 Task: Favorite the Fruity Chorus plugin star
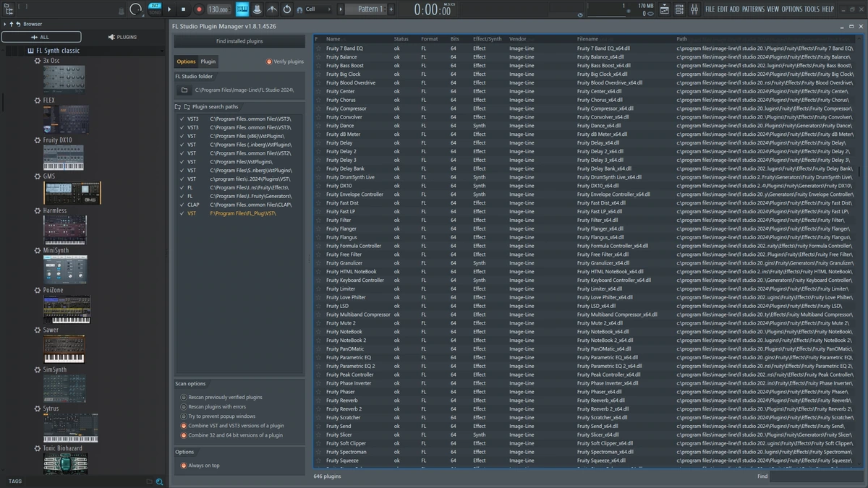tap(318, 100)
